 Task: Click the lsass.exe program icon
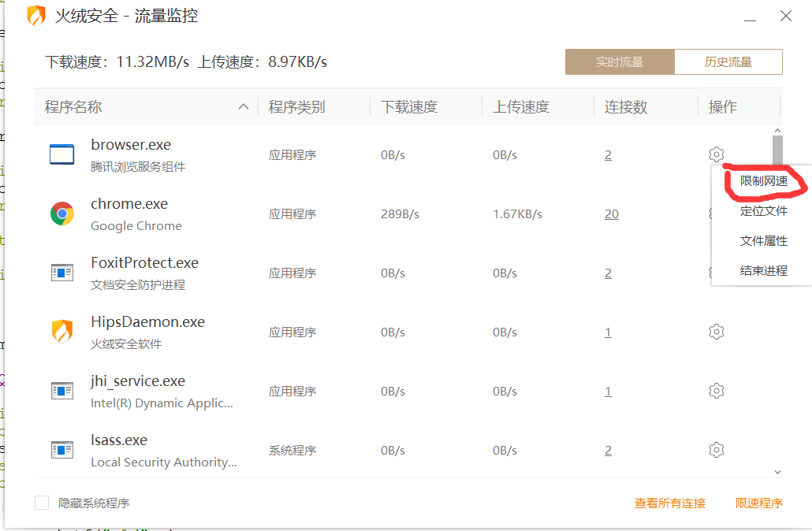pyautogui.click(x=61, y=449)
